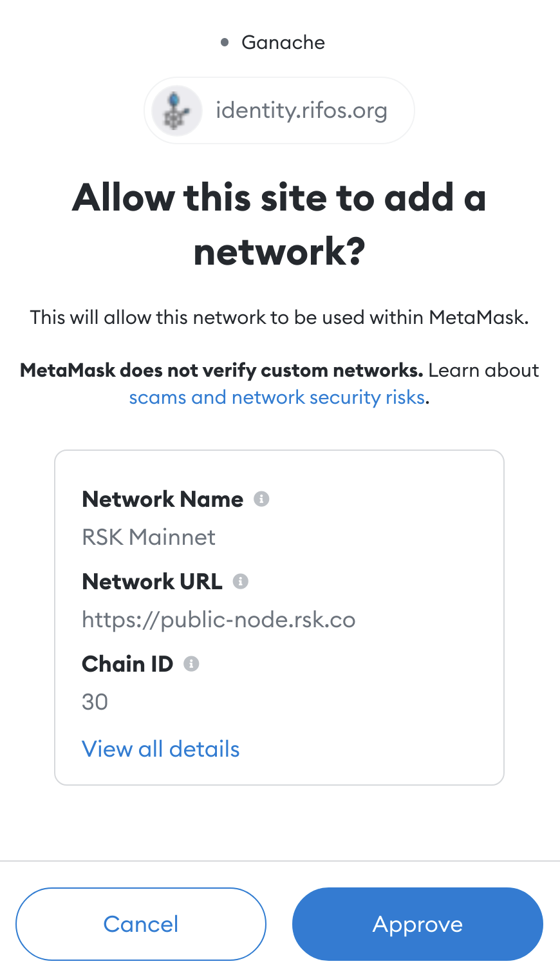The width and height of the screenshot is (560, 975).
Task: Click the Network URL label
Action: 153,582
